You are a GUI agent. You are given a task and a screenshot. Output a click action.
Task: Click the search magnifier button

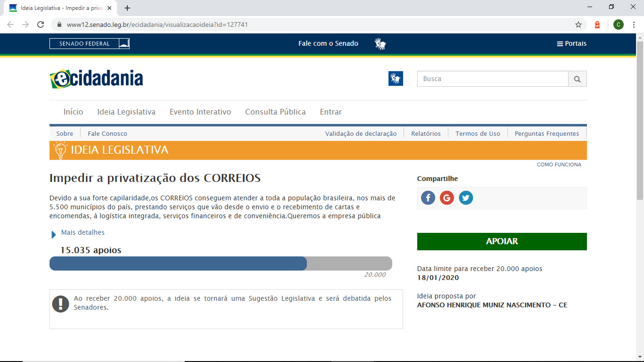pyautogui.click(x=578, y=79)
